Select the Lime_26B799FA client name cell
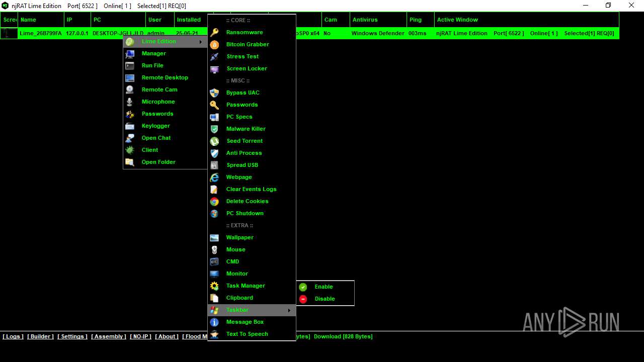Viewport: 644px width, 362px height. click(x=41, y=33)
